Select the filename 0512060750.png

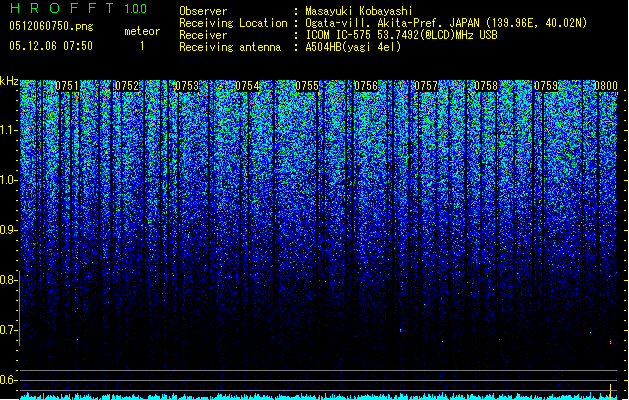51,27
